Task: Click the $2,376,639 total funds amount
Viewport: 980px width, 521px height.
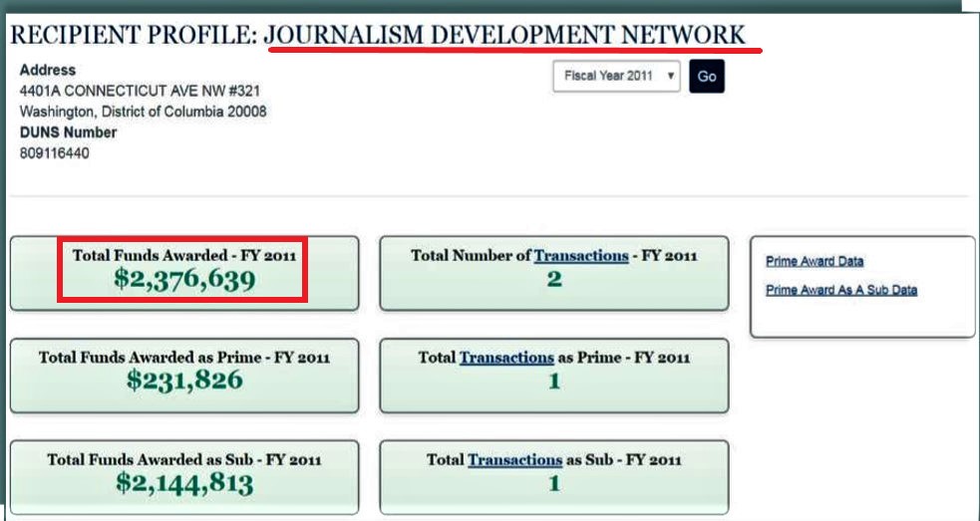Action: [x=184, y=280]
